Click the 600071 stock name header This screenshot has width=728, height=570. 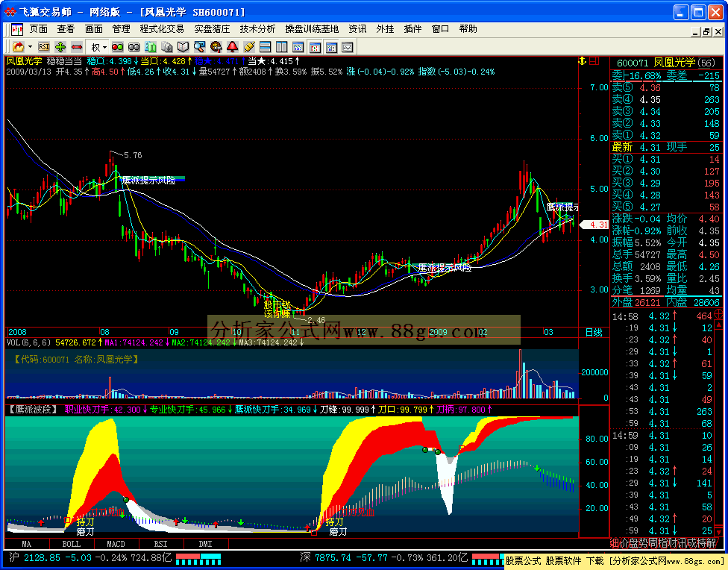[666, 63]
